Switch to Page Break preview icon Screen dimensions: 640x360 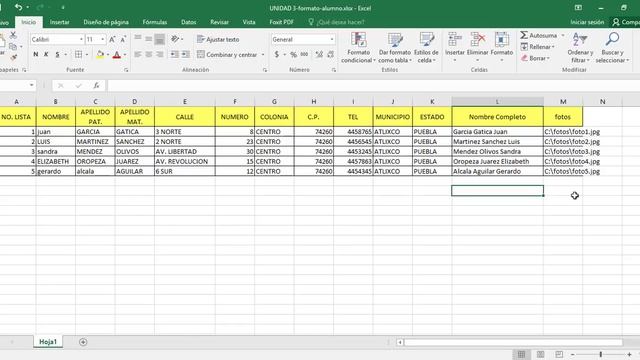(559, 354)
